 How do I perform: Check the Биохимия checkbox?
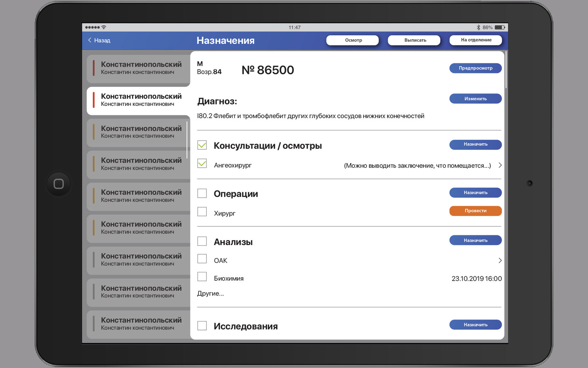coord(202,277)
